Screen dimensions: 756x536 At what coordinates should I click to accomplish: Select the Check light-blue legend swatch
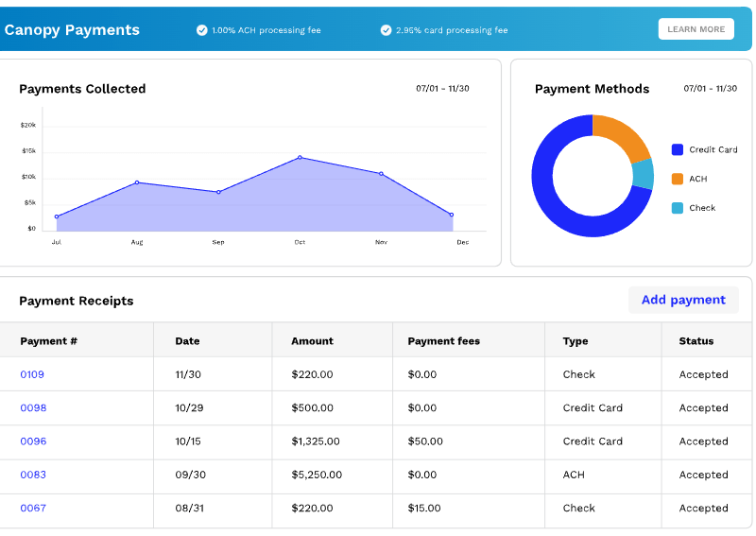(x=677, y=208)
